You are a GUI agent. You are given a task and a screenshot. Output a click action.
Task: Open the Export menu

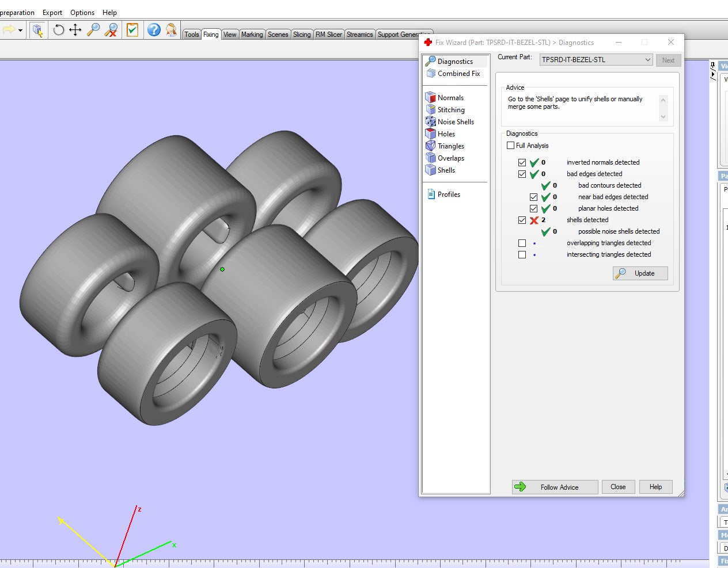pos(52,12)
